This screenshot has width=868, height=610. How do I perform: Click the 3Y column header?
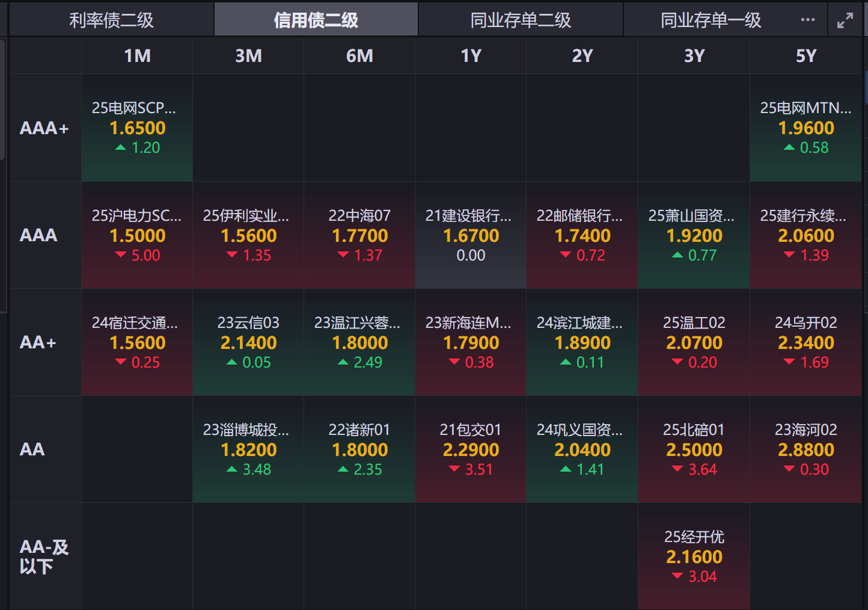[694, 56]
